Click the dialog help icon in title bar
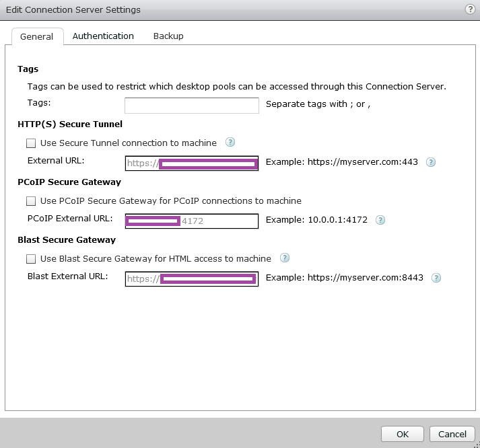 coord(469,9)
